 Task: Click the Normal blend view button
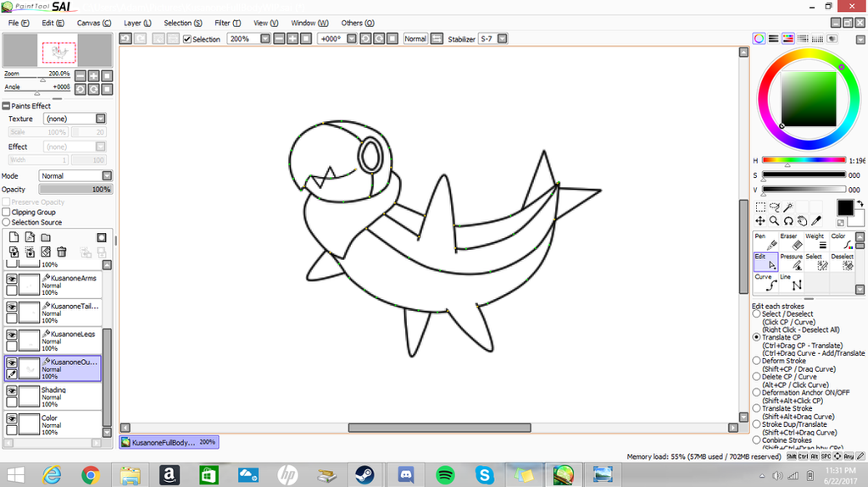tap(415, 39)
